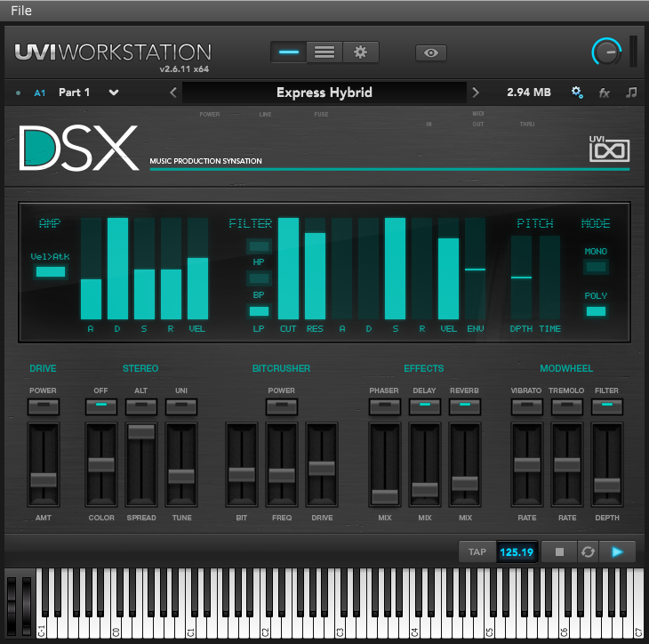This screenshot has height=644, width=649.
Task: Click the filter ENV bar
Action: click(x=475, y=269)
